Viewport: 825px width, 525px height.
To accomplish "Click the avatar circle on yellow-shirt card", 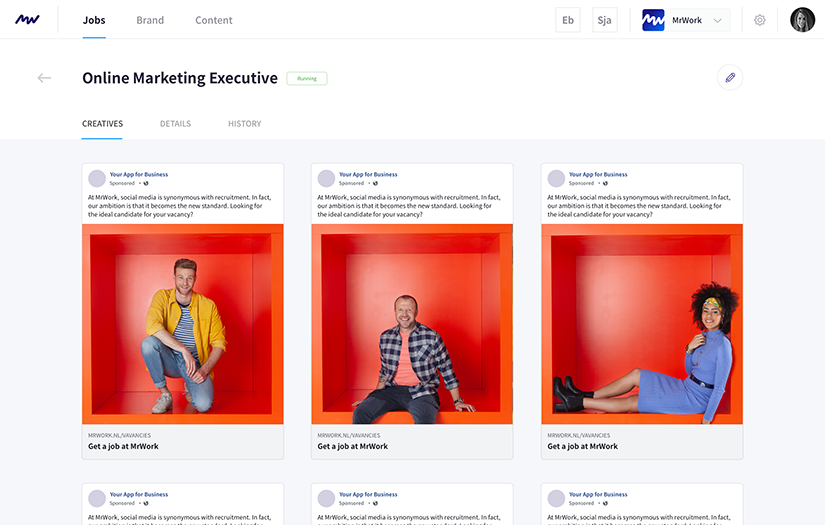I will [97, 178].
